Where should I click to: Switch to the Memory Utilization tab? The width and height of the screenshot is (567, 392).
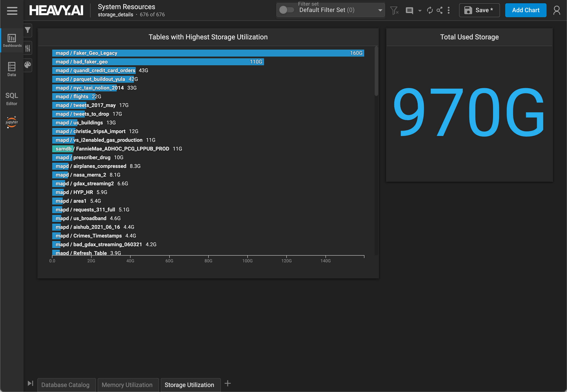[x=127, y=385]
